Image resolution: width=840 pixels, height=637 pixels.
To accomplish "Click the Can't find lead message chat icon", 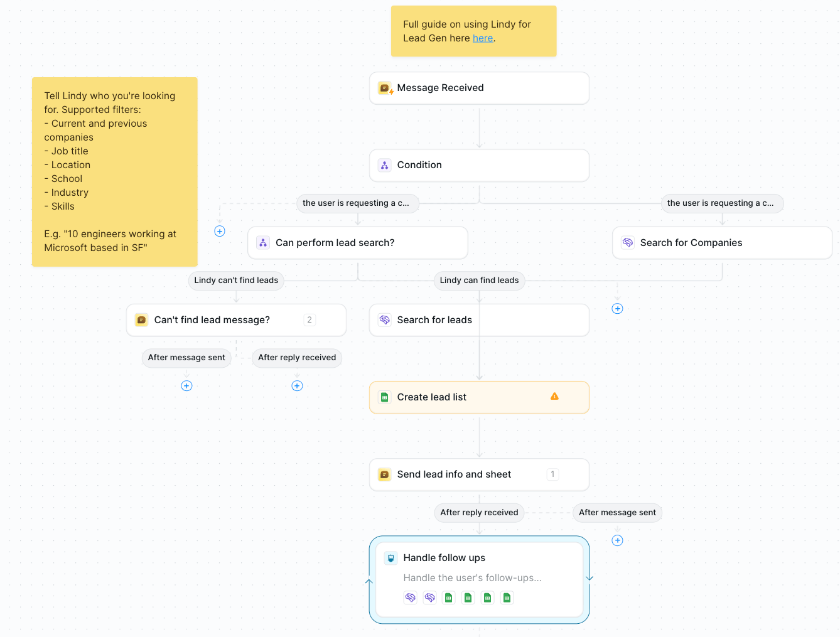I will click(x=142, y=320).
